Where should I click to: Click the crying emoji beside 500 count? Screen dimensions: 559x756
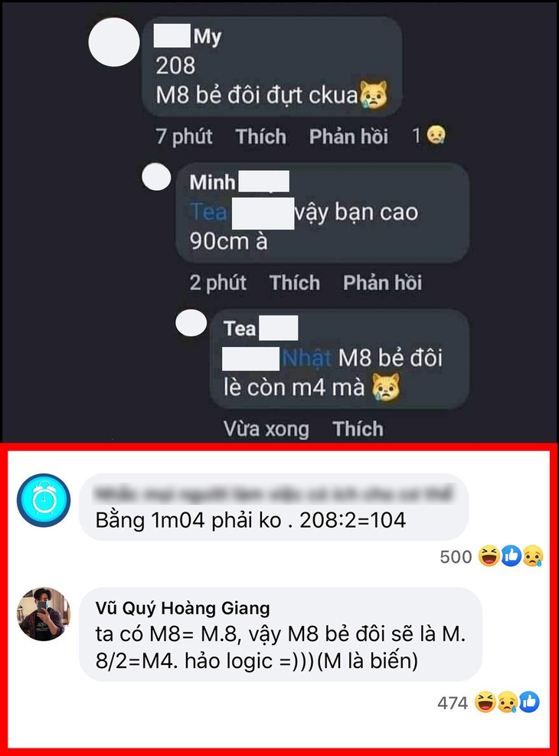point(532,556)
